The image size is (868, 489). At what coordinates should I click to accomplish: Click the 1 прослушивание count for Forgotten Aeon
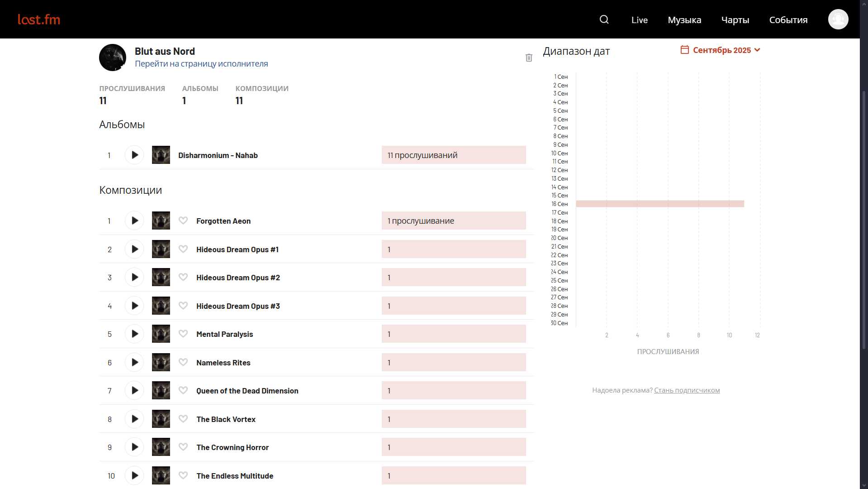point(454,221)
